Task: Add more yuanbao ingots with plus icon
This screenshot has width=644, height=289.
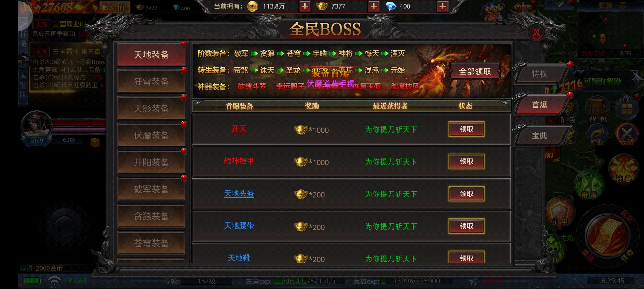Action: pos(374,6)
